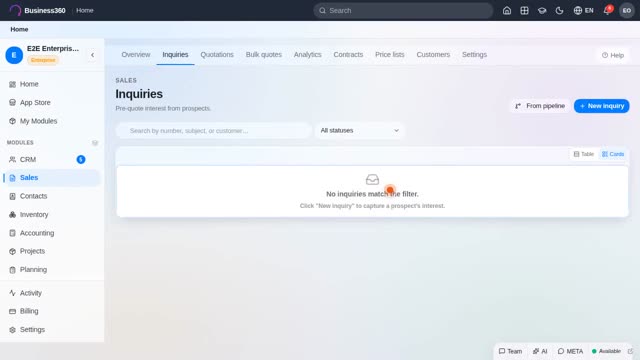Click the graduation cap learning icon
Image resolution: width=640 pixels, height=360 pixels.
[542, 11]
